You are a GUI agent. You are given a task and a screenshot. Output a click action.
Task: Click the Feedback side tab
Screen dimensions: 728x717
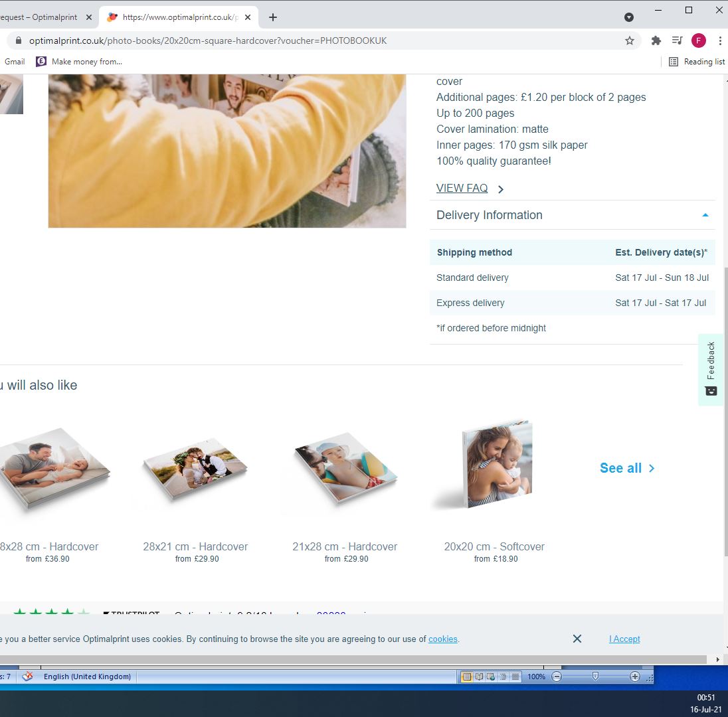(x=710, y=369)
